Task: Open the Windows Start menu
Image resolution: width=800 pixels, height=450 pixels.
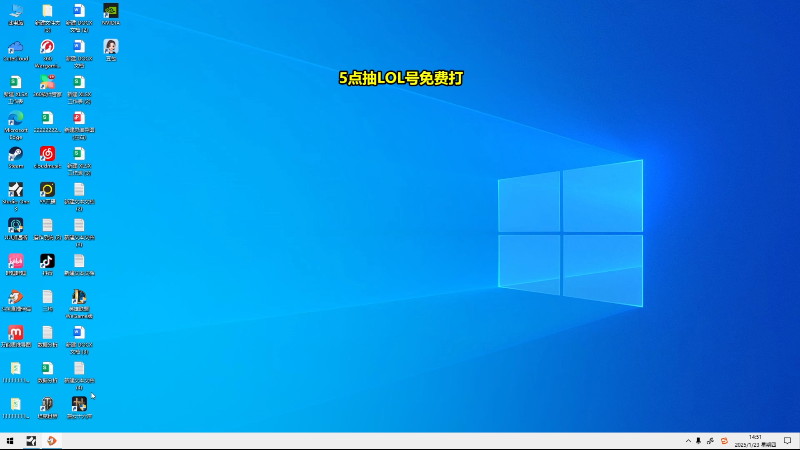Action: click(x=10, y=441)
